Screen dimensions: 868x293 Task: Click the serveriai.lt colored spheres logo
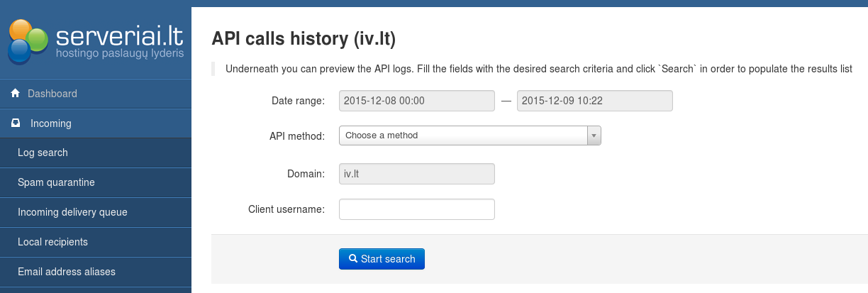[27, 40]
